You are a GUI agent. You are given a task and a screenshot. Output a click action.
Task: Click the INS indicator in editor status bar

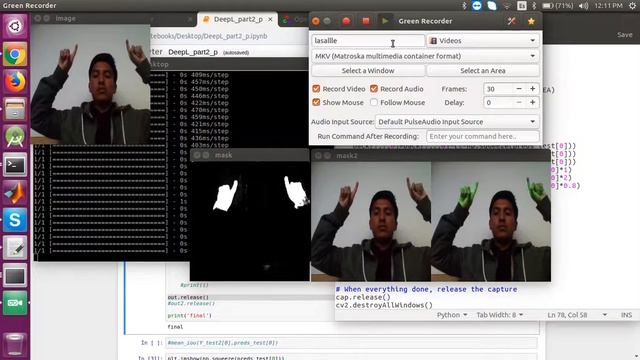coord(626,315)
